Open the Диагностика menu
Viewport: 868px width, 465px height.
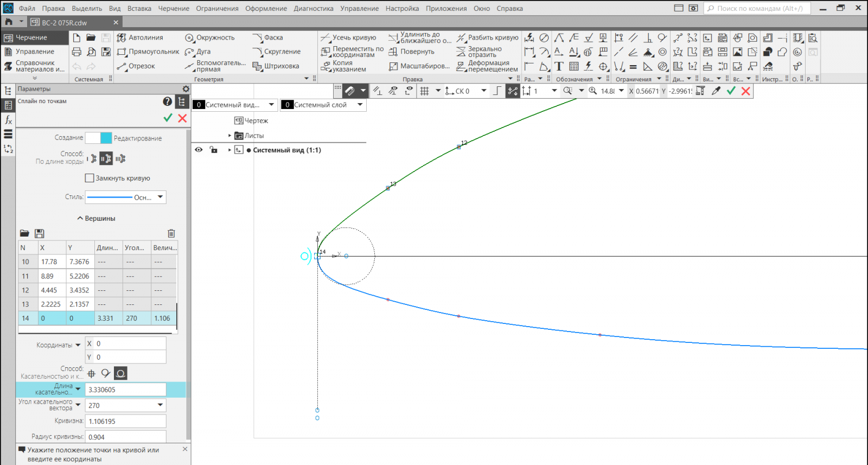(x=314, y=9)
